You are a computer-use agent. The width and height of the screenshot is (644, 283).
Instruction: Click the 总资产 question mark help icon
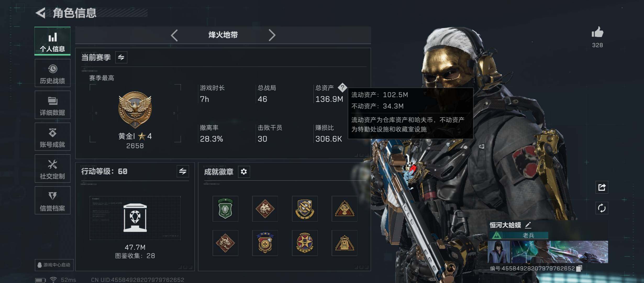coord(342,88)
